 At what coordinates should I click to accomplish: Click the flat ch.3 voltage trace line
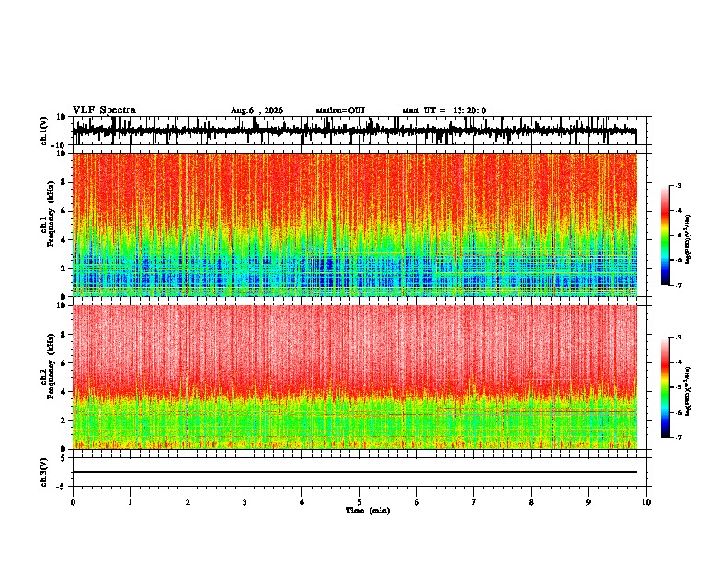pyautogui.click(x=355, y=472)
